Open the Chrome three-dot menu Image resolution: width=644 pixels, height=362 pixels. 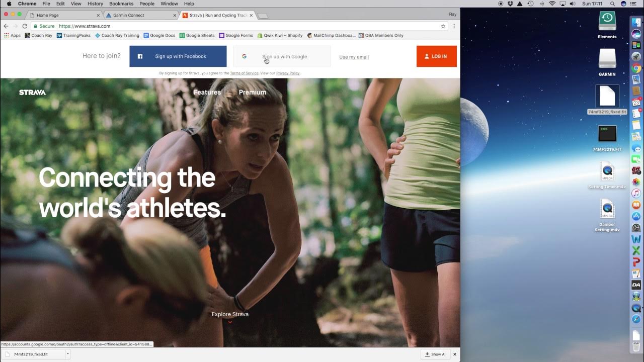(x=454, y=26)
